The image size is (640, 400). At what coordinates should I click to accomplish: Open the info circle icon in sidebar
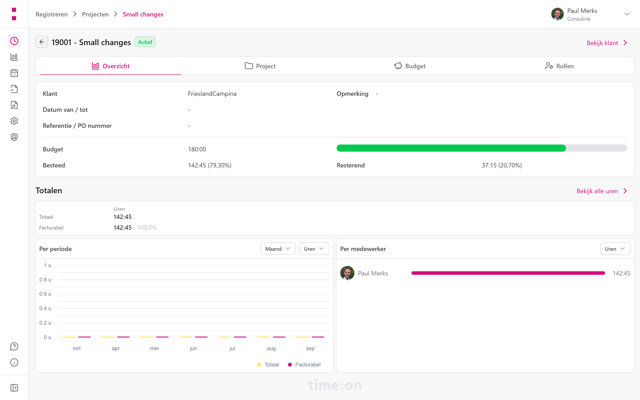click(14, 362)
